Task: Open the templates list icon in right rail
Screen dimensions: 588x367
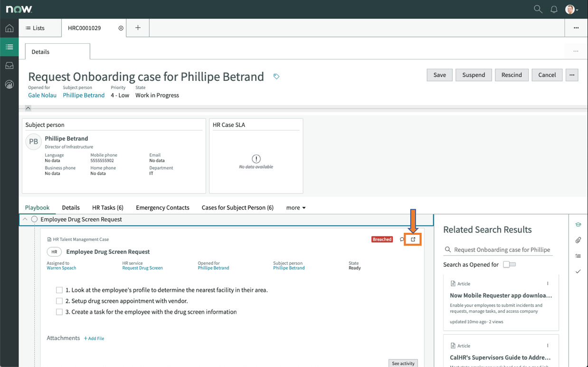Action: tap(578, 256)
